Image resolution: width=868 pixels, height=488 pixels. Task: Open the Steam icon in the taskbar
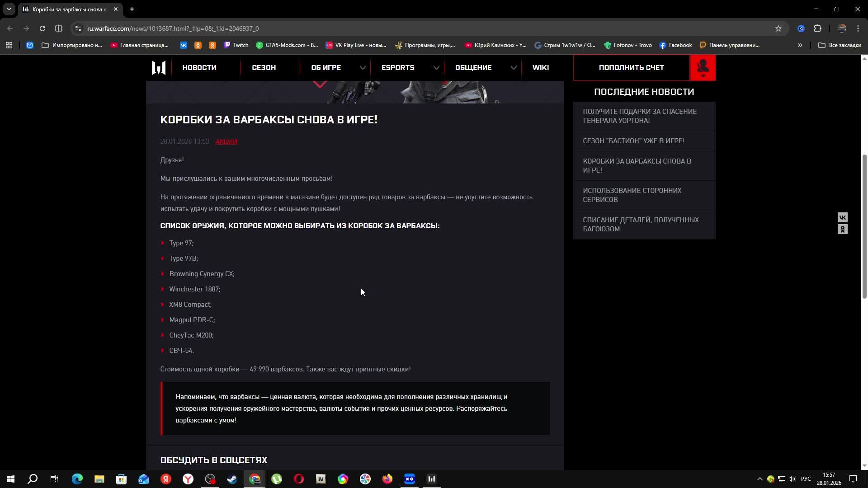pyautogui.click(x=232, y=479)
